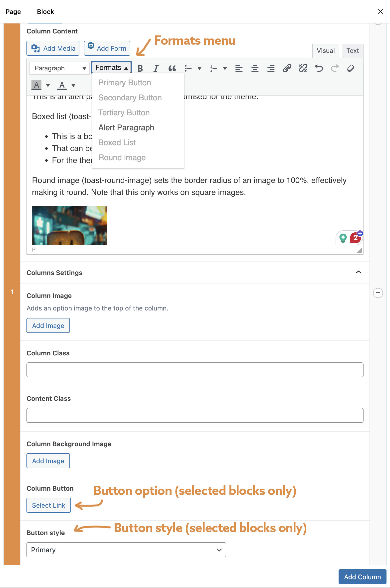Image resolution: width=390 pixels, height=588 pixels.
Task: Click Select Link for Column Button
Action: 49,505
